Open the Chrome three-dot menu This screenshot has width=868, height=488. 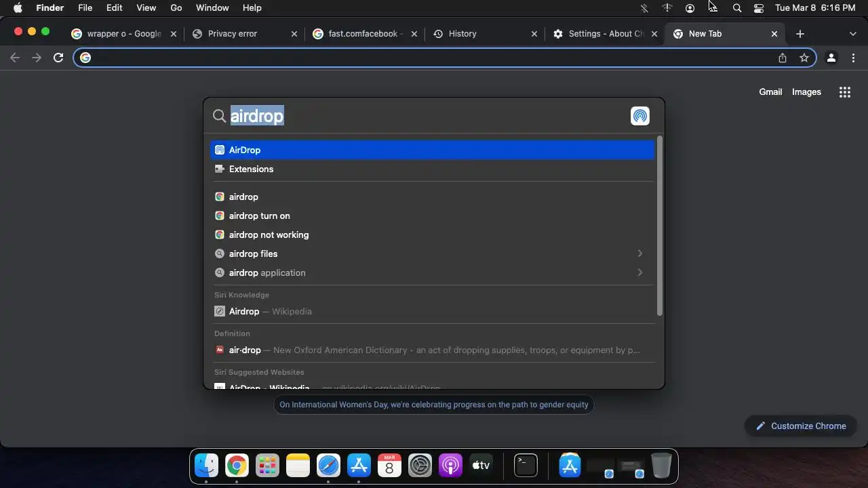click(x=853, y=58)
